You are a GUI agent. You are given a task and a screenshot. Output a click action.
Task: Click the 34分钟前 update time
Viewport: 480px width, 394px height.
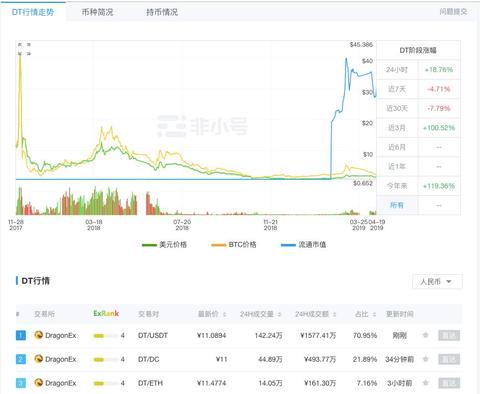pyautogui.click(x=399, y=359)
